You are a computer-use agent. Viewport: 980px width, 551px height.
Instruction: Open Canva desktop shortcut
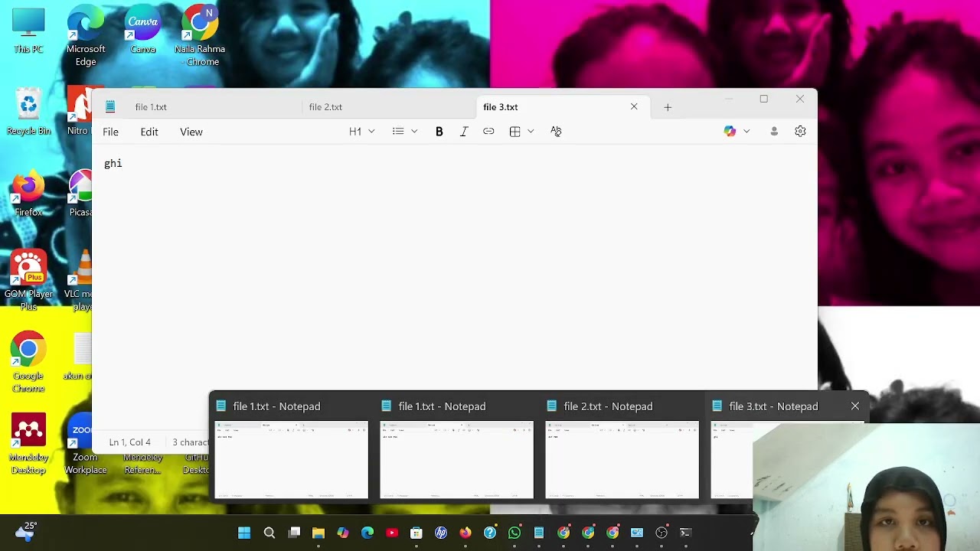143,31
